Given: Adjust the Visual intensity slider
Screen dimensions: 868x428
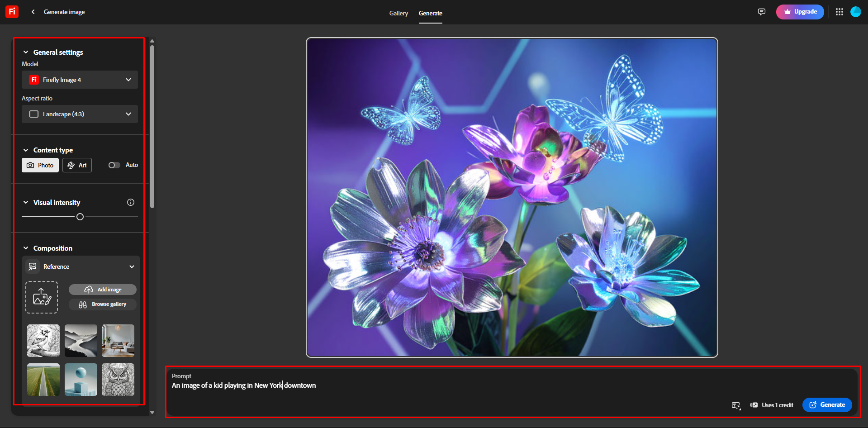Looking at the screenshot, I should (80, 217).
